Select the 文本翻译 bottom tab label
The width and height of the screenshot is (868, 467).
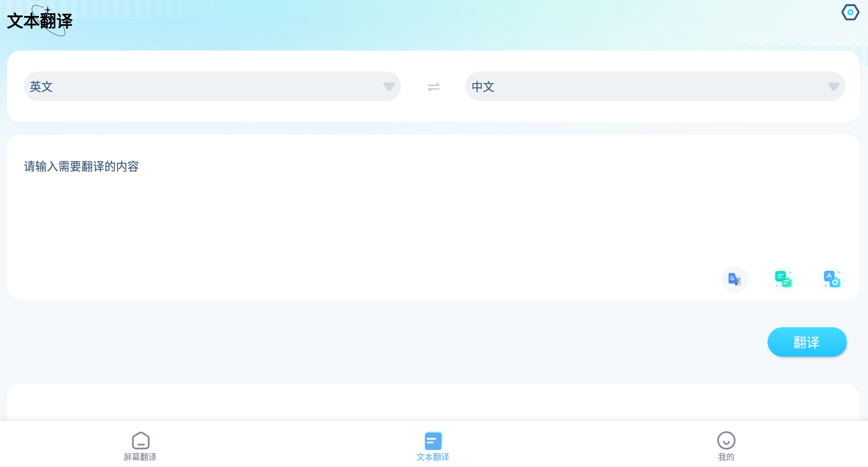[433, 457]
